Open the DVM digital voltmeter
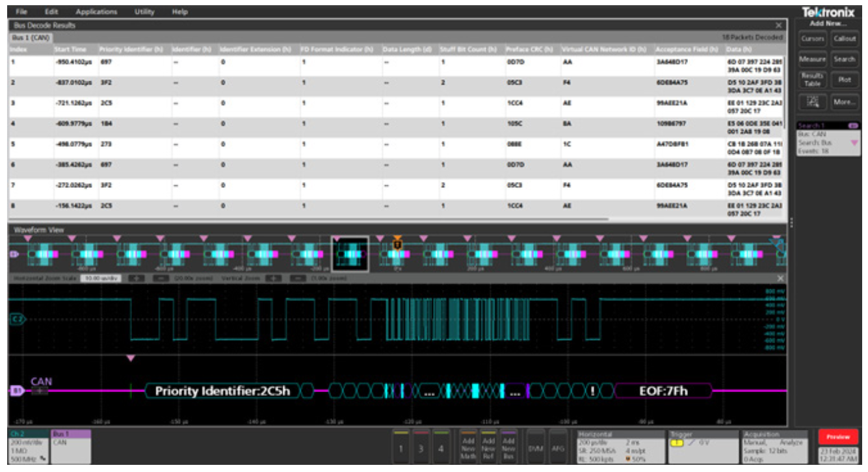Viewport: 868px width, 472px height. click(535, 447)
